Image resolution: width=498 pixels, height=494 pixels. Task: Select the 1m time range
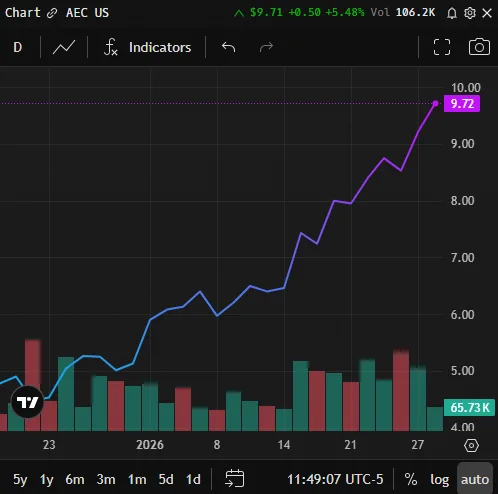point(137,479)
